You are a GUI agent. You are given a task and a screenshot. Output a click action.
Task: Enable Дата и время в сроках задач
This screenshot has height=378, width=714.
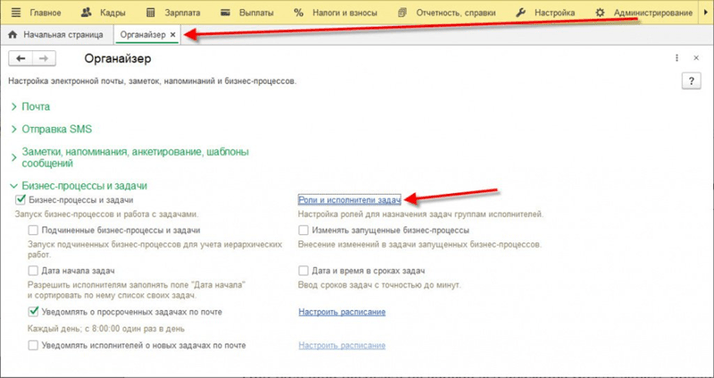tap(303, 271)
